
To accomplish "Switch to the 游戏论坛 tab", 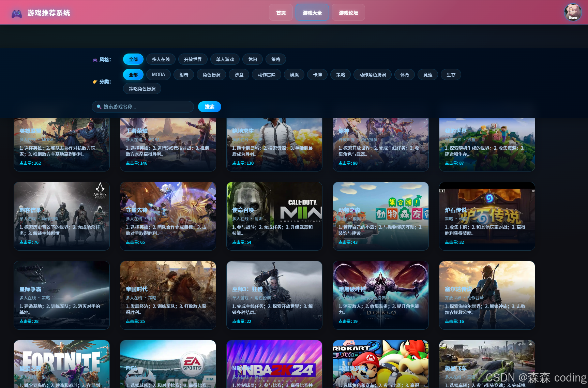I will click(x=348, y=13).
